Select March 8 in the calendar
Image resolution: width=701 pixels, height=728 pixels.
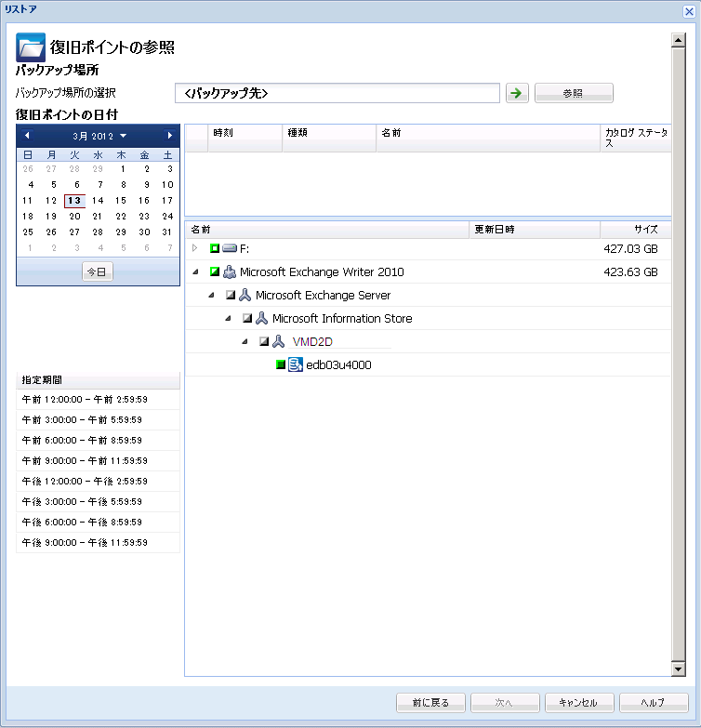tap(123, 185)
